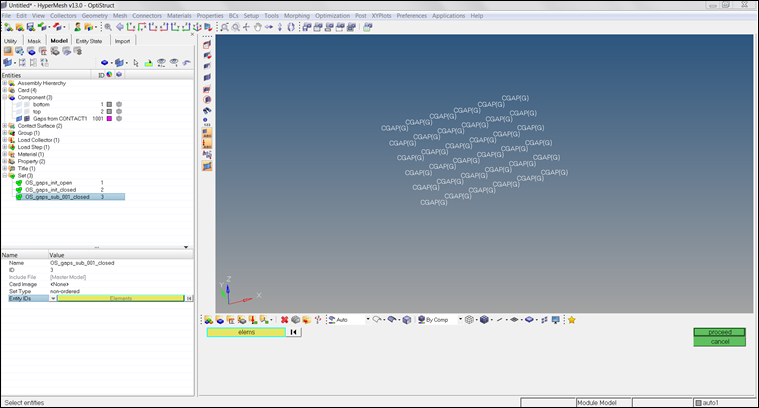This screenshot has width=759, height=408.
Task: Click the reset icon beside Entity IDs field
Action: 189,299
